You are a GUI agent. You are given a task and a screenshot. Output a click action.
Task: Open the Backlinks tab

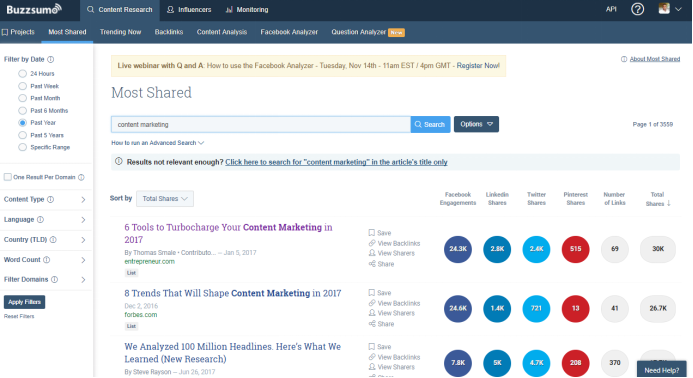(x=169, y=32)
